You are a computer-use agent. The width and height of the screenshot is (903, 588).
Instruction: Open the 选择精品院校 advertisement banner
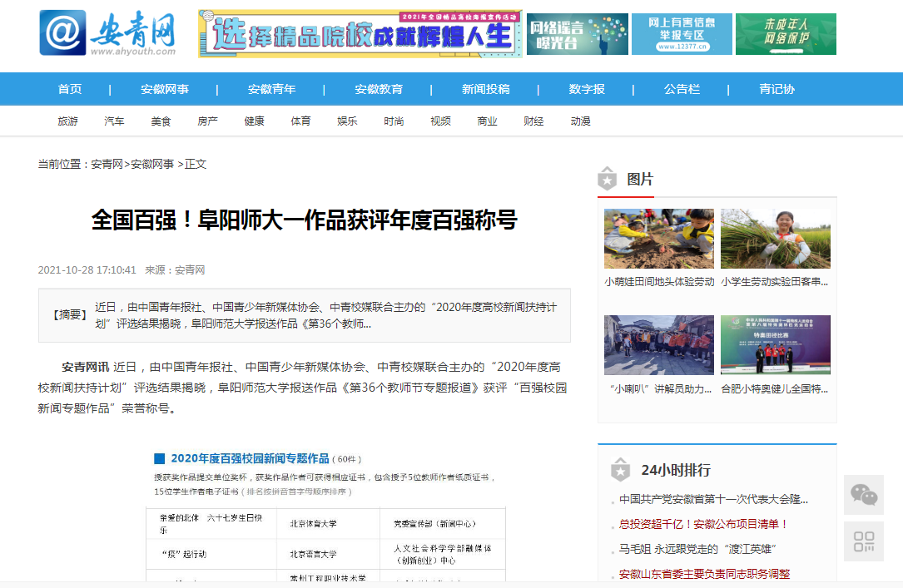click(360, 34)
